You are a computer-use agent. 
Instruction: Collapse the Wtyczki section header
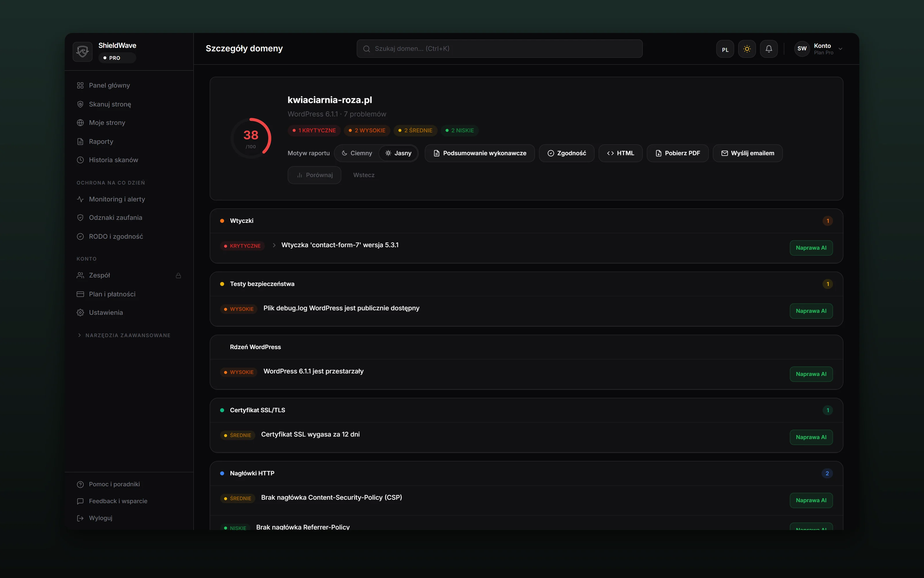526,221
